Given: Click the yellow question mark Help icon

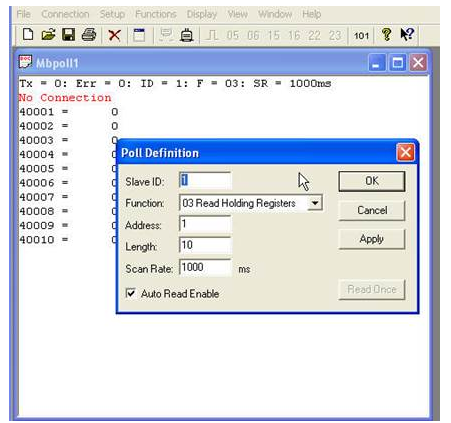Looking at the screenshot, I should tap(387, 35).
